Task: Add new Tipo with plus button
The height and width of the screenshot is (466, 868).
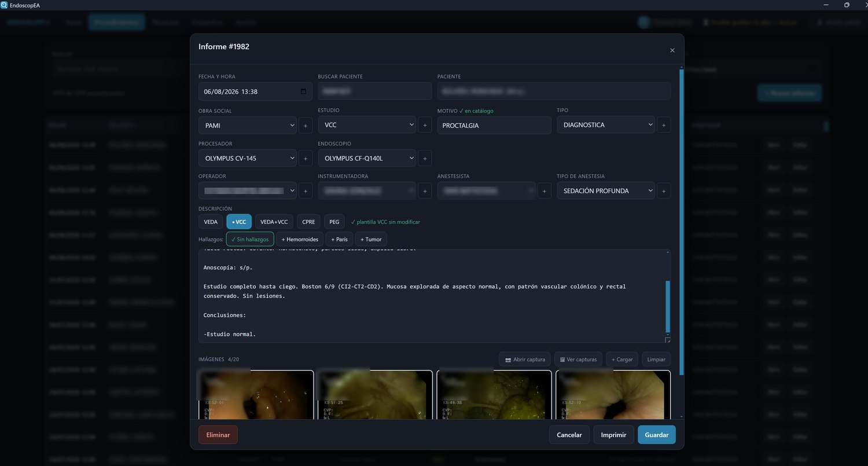Action: pyautogui.click(x=664, y=125)
